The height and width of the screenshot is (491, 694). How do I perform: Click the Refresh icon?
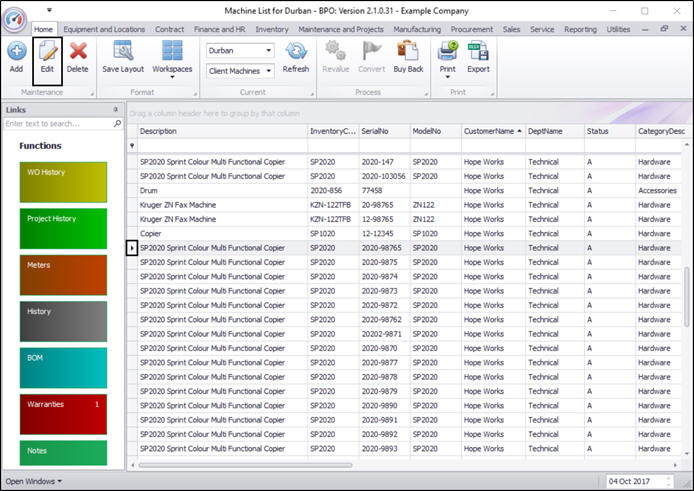click(x=296, y=56)
